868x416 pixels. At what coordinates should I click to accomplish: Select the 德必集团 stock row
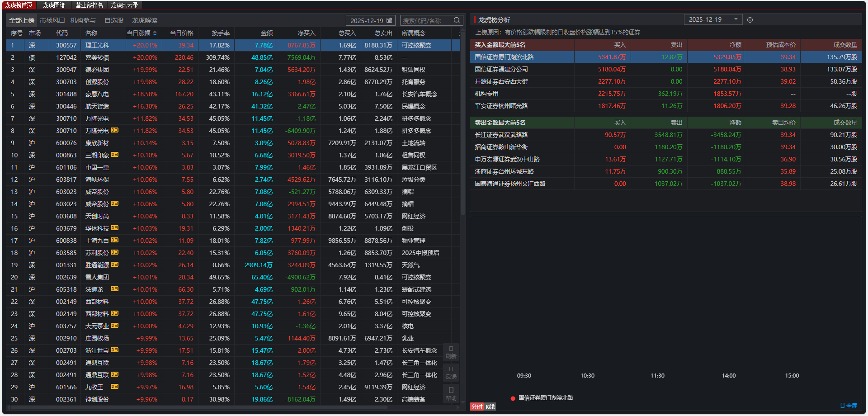[x=97, y=70]
